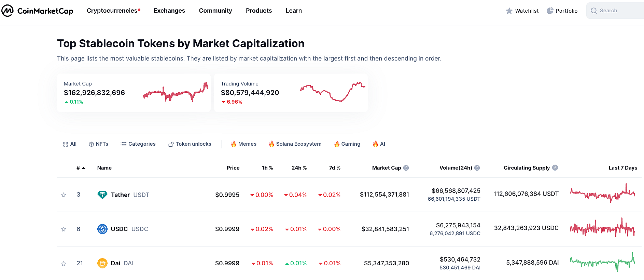
Task: Expand the Cryptocurrencies menu
Action: [112, 11]
